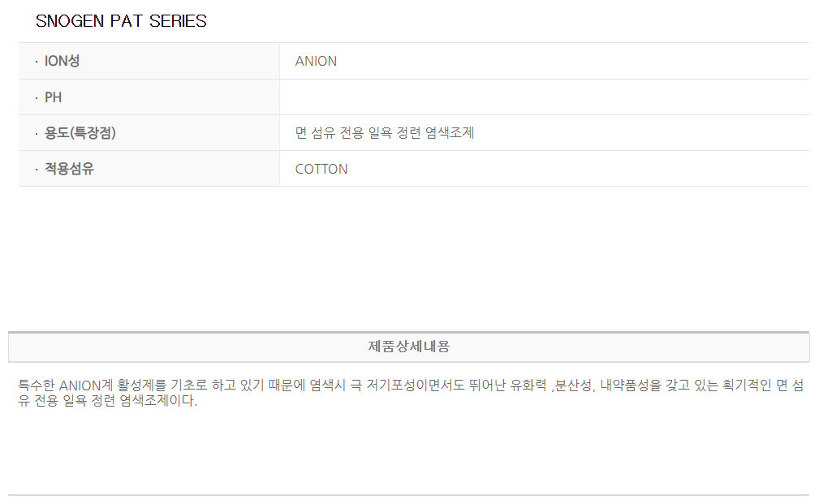Click the empty PH value cell
819x504 pixels.
[544, 97]
